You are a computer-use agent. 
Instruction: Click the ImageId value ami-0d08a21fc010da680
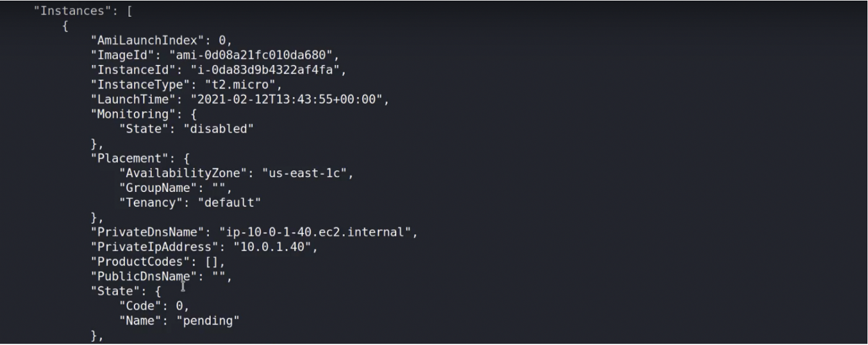click(x=254, y=55)
